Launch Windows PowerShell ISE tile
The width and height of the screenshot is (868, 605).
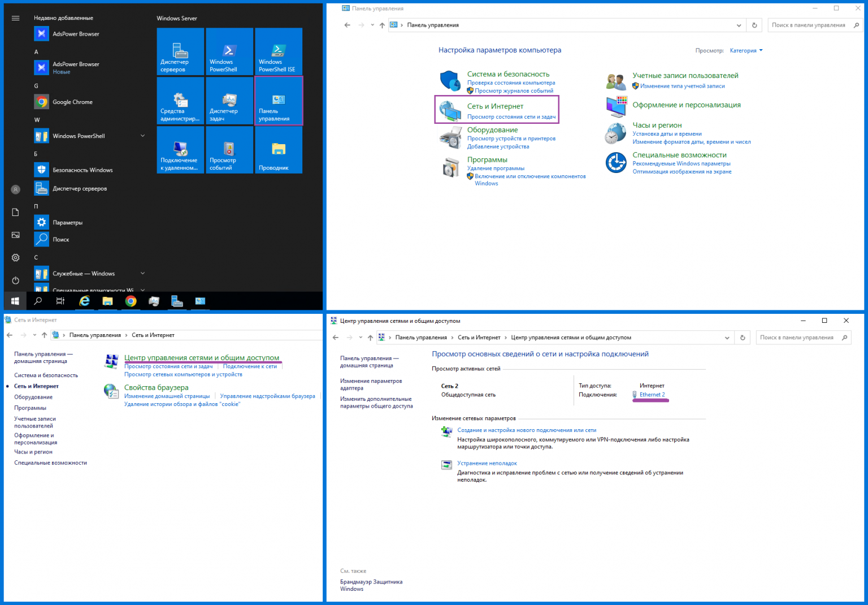pos(279,51)
